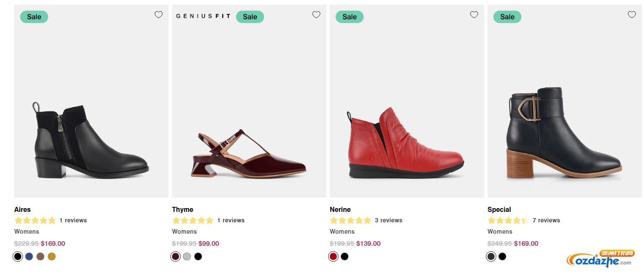Select blue color for Aires boot

tap(29, 256)
